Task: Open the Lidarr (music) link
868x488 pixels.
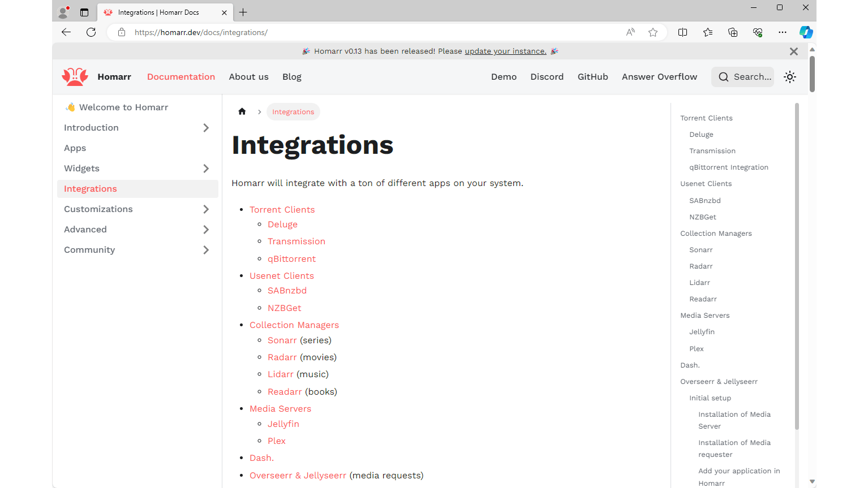Action: [x=281, y=374]
